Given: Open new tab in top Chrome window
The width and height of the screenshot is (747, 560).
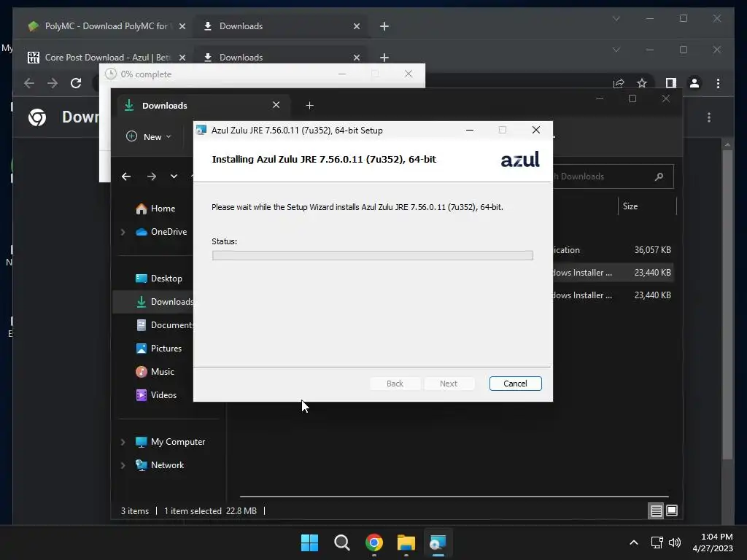Looking at the screenshot, I should [384, 26].
